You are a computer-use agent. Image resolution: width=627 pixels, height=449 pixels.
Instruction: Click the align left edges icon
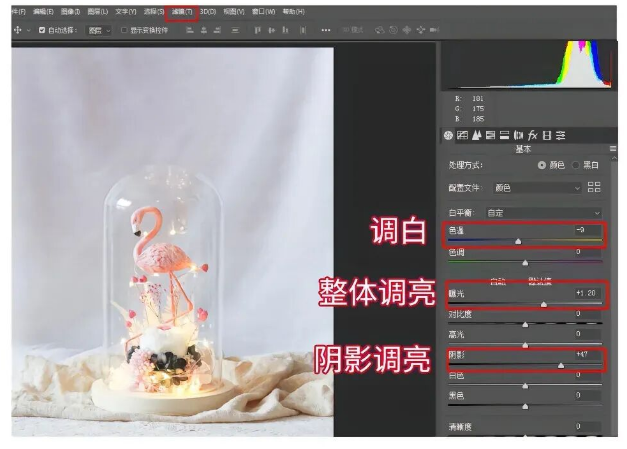190,30
